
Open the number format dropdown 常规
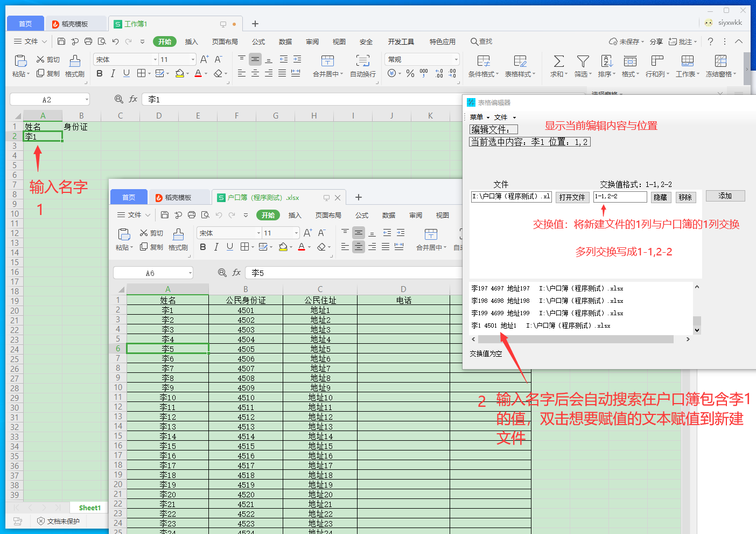(x=456, y=59)
